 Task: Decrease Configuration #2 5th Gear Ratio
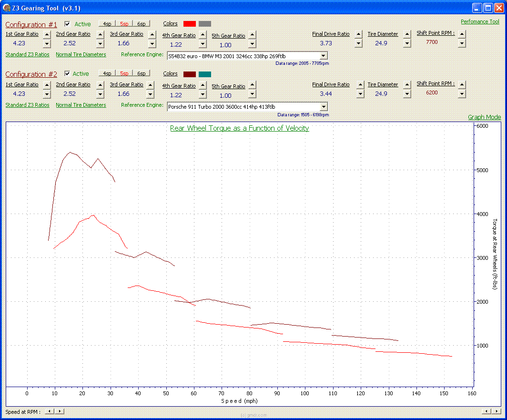click(252, 95)
